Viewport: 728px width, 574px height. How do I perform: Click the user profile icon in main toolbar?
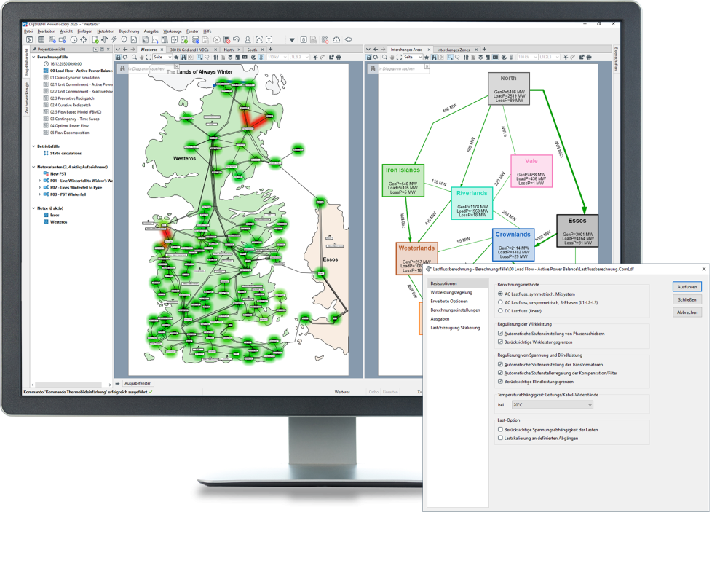click(248, 39)
